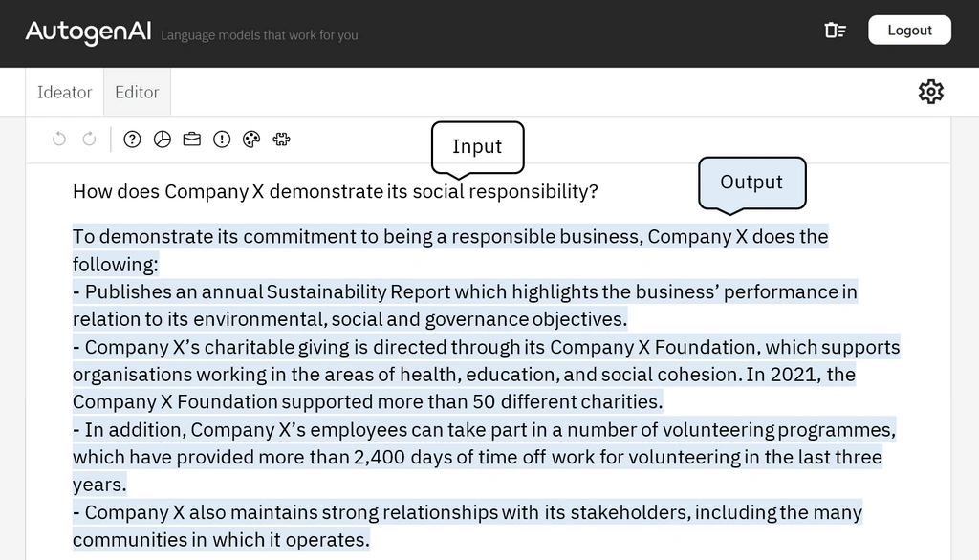979x560 pixels.
Task: Switch to the Ideator tab
Action: (x=64, y=92)
